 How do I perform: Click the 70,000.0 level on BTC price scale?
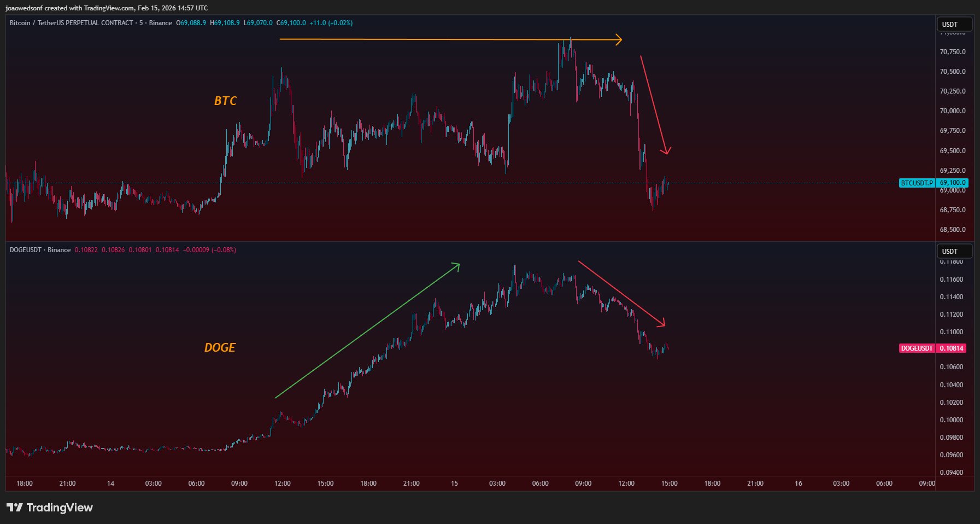pos(952,111)
